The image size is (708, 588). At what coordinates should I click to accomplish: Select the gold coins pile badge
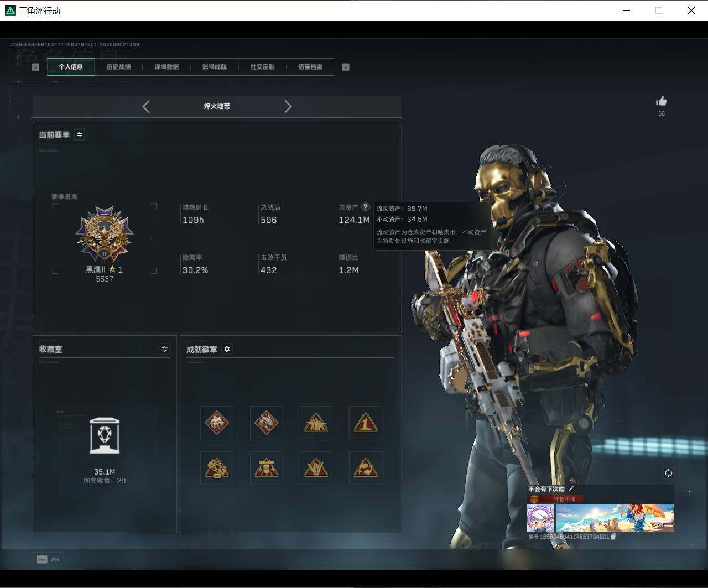[217, 468]
